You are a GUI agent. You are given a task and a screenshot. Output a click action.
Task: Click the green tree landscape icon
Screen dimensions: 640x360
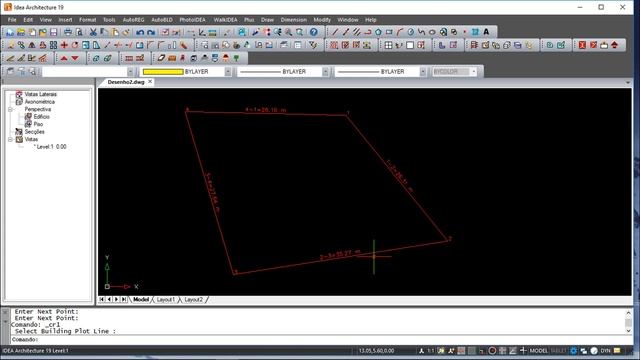[236, 58]
